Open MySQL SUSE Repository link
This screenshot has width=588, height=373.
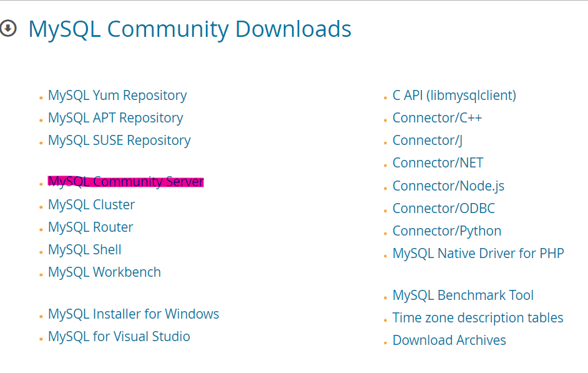[x=119, y=141]
